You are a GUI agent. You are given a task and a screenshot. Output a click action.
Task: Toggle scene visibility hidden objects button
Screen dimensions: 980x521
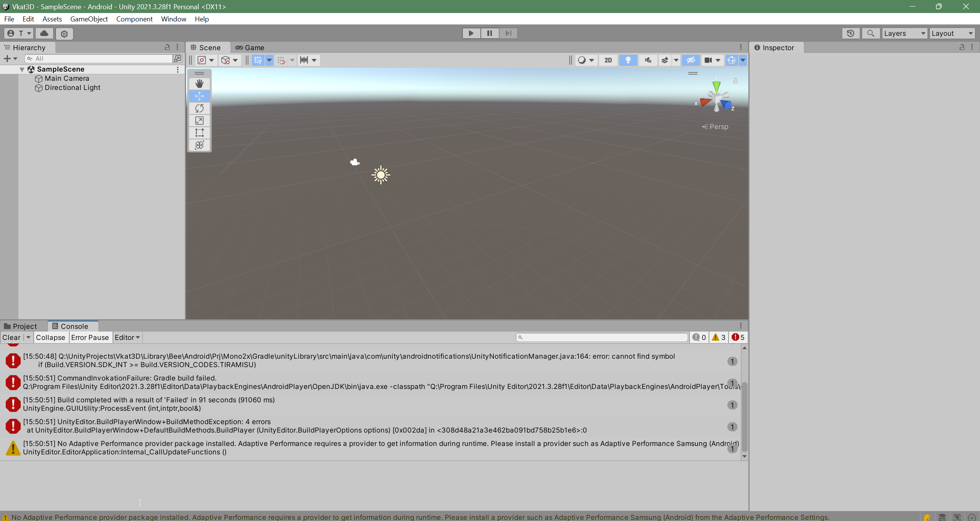click(x=691, y=60)
